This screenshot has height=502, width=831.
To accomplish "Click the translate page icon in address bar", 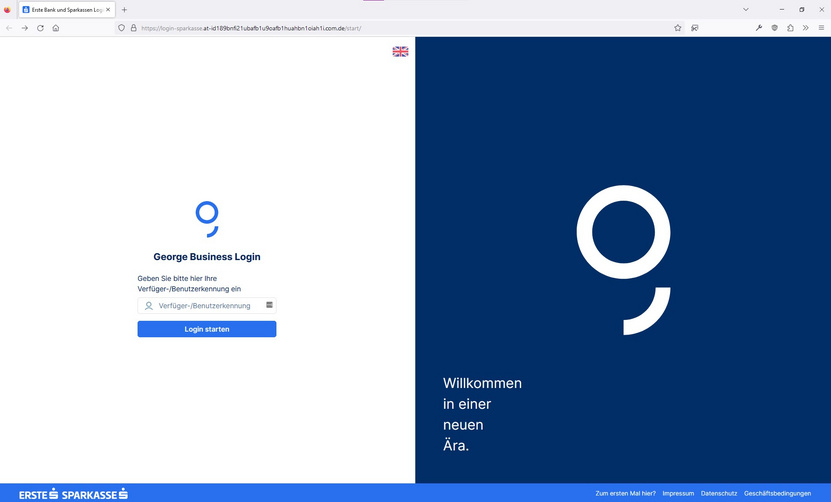I will pyautogui.click(x=694, y=28).
